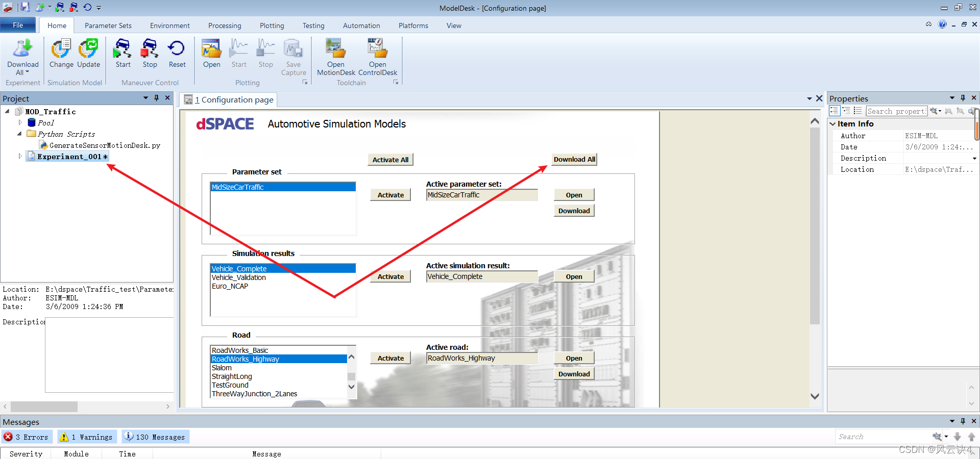Click quick access Download flask icon

tap(39, 7)
